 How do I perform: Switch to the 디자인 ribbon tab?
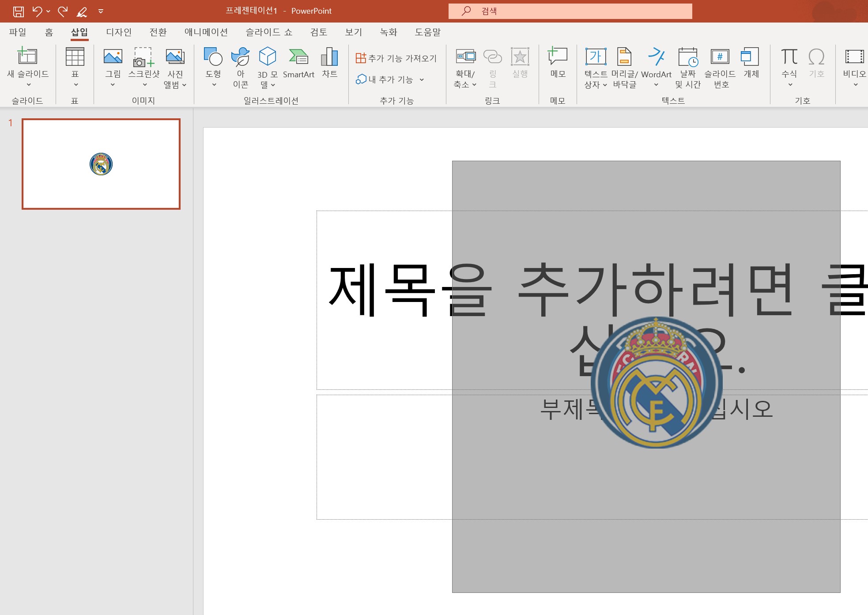(118, 32)
